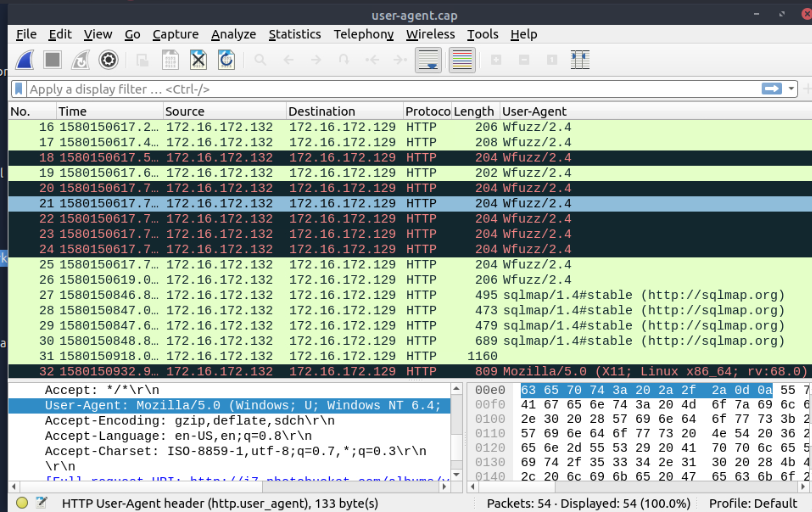Close this capture file X icon

198,60
